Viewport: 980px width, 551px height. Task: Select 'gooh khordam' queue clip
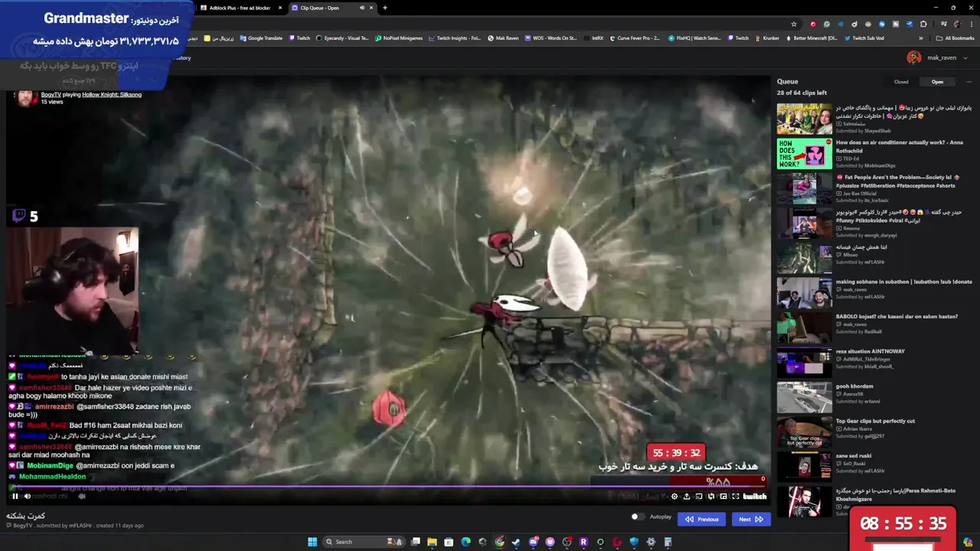(854, 386)
